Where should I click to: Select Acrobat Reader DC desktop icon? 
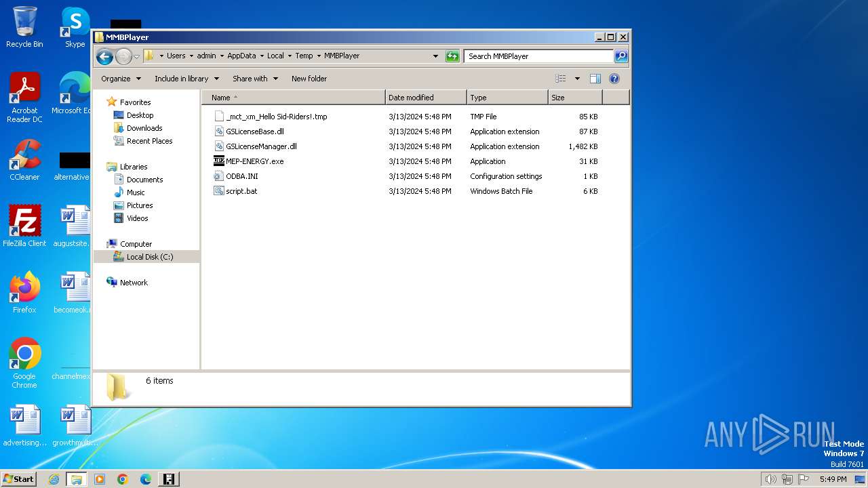click(24, 98)
